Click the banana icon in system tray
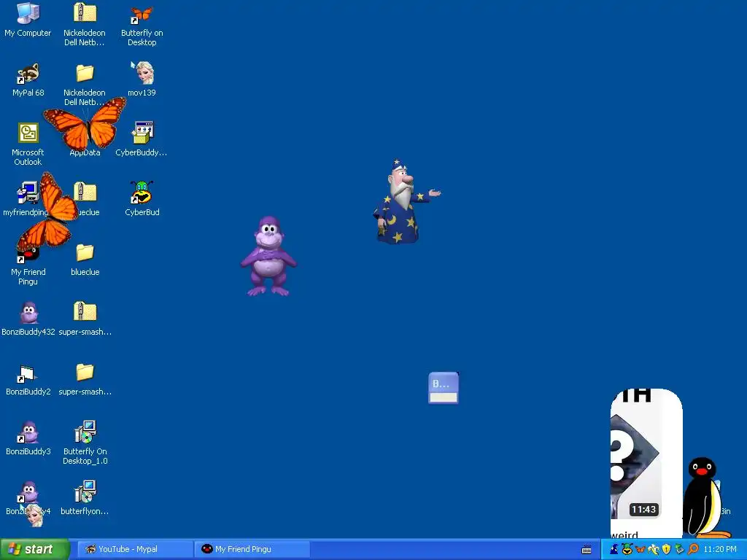Image resolution: width=747 pixels, height=560 pixels. click(653, 550)
